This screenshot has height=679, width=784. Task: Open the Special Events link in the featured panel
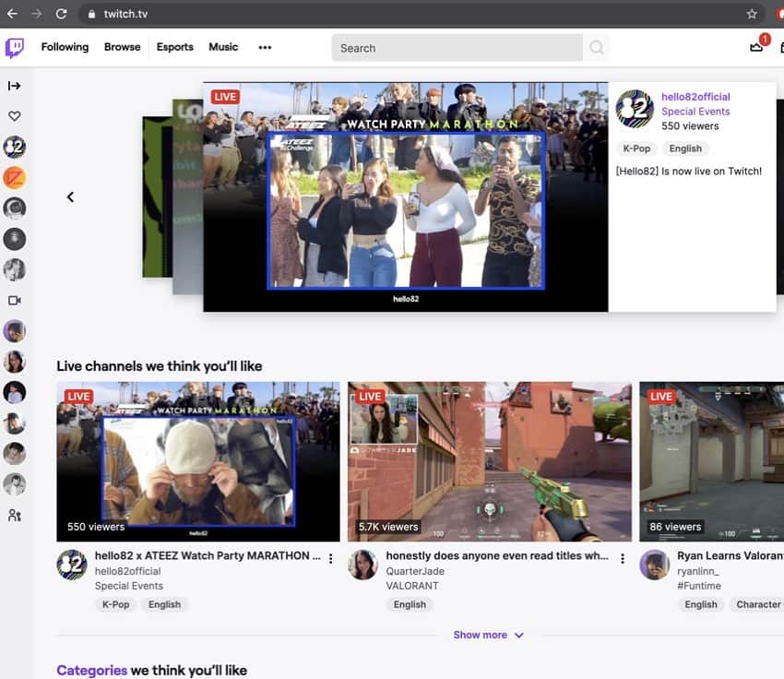click(695, 112)
